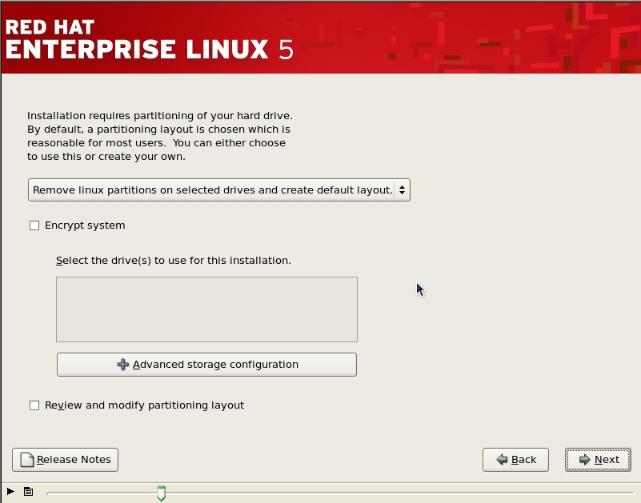Click the Next button
This screenshot has height=503, width=641.
(x=598, y=460)
